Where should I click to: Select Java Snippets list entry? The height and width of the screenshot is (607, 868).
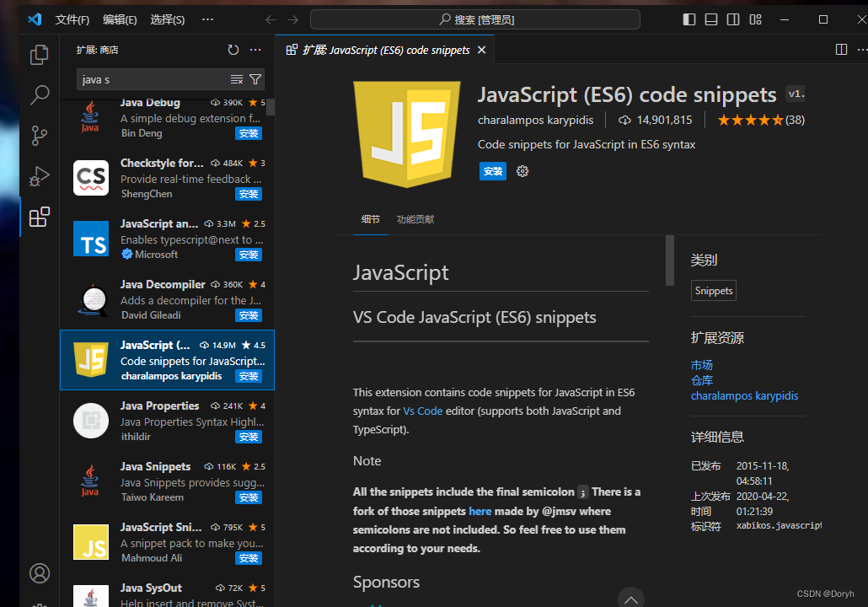pyautogui.click(x=167, y=482)
